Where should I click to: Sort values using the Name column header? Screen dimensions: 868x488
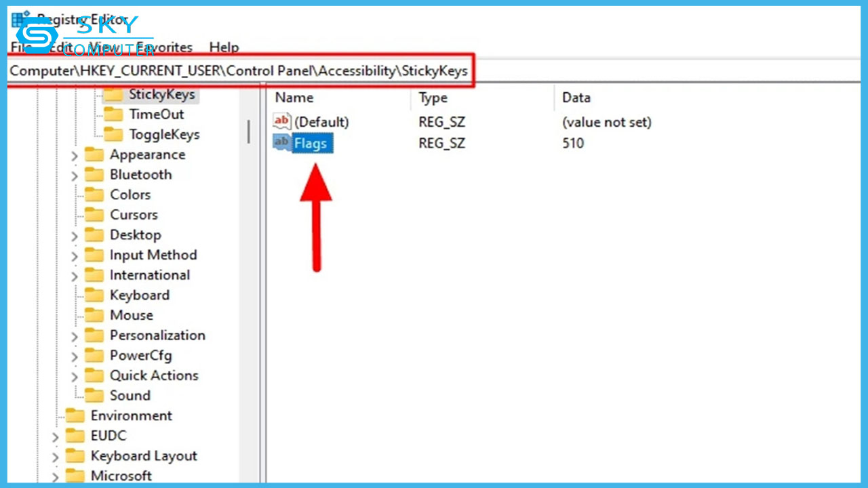(294, 98)
